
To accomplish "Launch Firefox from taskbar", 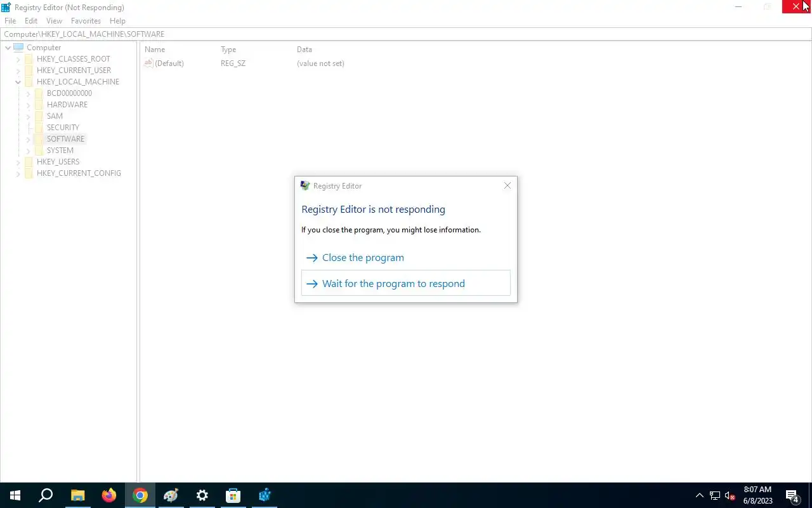I will point(109,495).
